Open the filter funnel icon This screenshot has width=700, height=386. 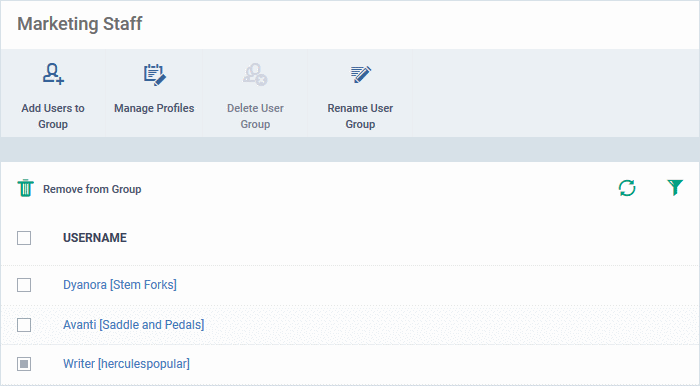[675, 188]
